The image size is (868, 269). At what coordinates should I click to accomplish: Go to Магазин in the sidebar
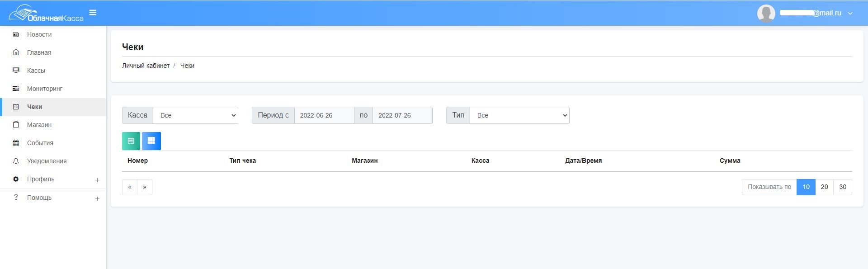pyautogui.click(x=39, y=125)
